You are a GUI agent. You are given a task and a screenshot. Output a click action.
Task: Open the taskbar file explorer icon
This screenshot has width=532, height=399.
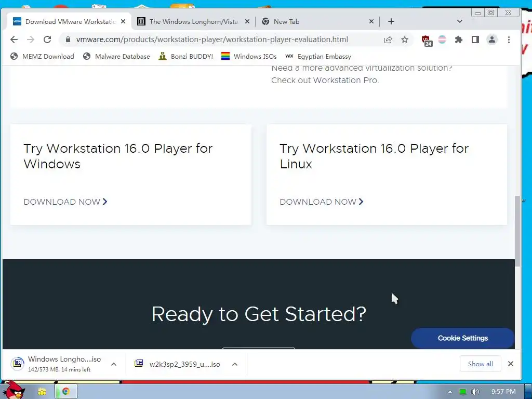[x=42, y=392]
